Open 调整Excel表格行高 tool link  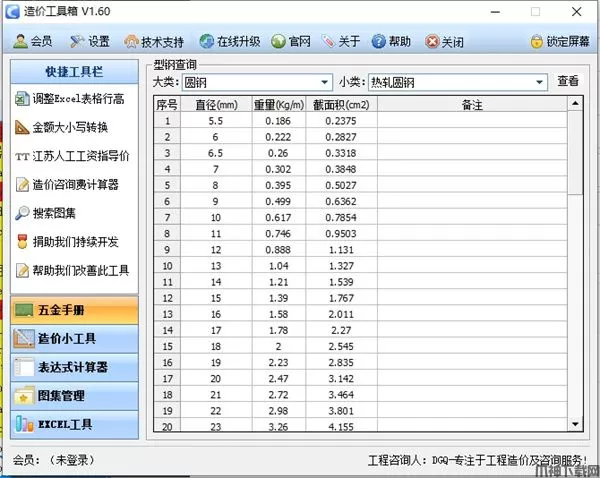(x=78, y=99)
